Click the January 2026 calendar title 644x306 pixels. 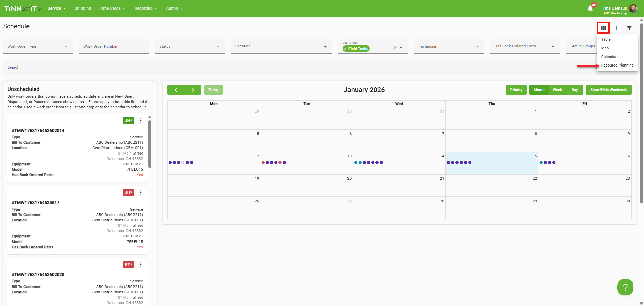pyautogui.click(x=364, y=90)
